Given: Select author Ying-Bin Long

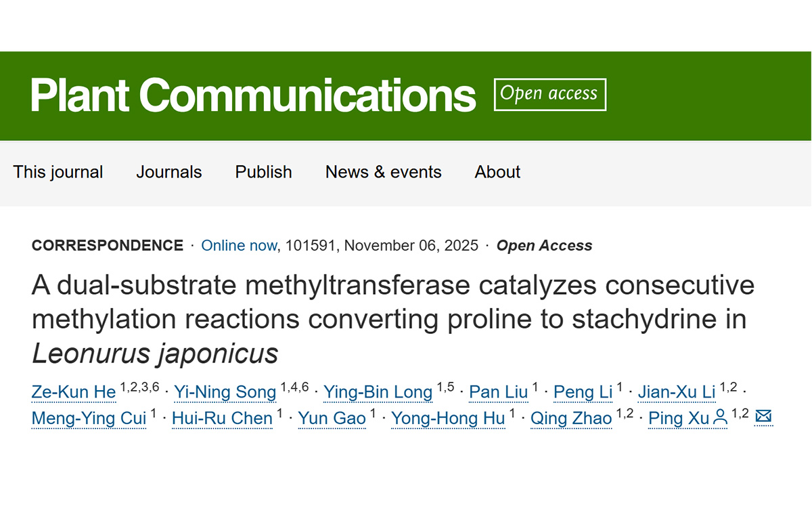Looking at the screenshot, I should [378, 392].
